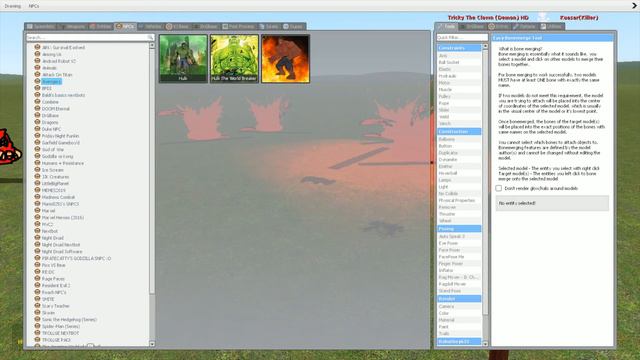
Task: Click the icon beside Ice Scream
Action: [x=38, y=170]
